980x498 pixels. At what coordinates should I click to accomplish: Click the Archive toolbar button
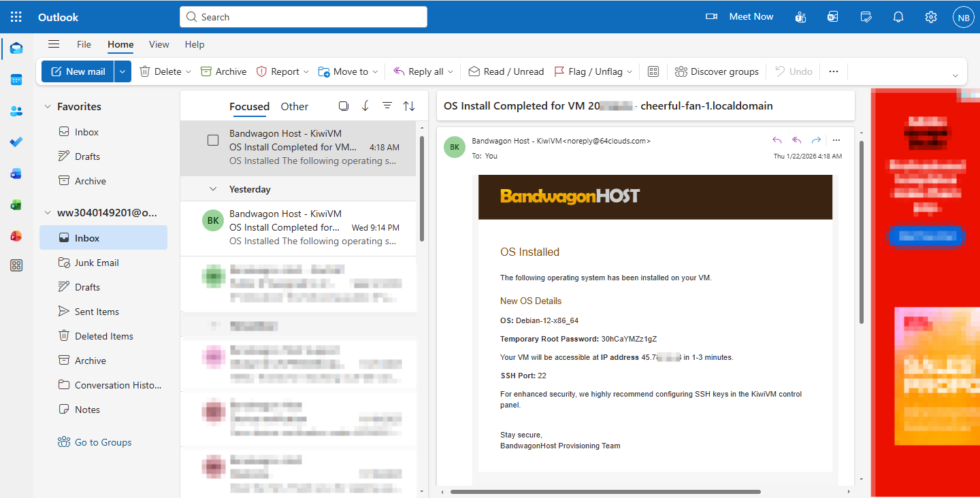point(224,71)
